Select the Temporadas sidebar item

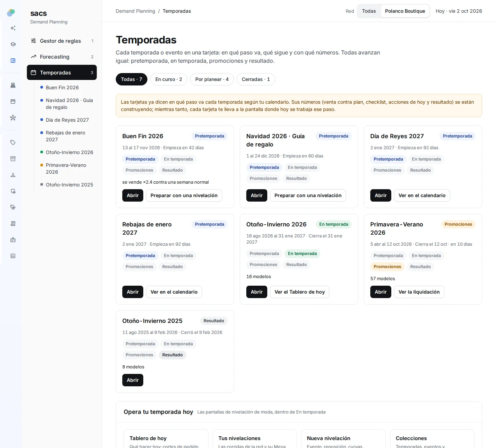pos(62,72)
